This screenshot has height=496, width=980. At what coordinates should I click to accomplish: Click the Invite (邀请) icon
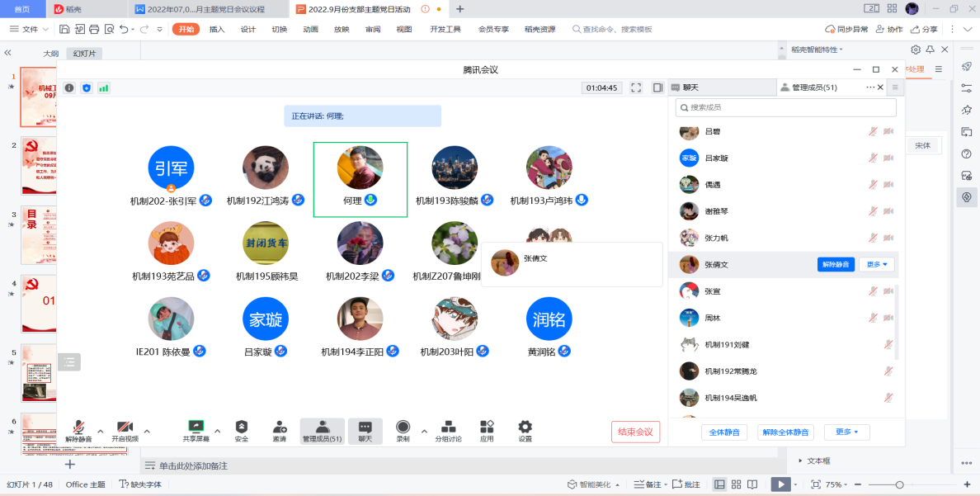click(280, 428)
